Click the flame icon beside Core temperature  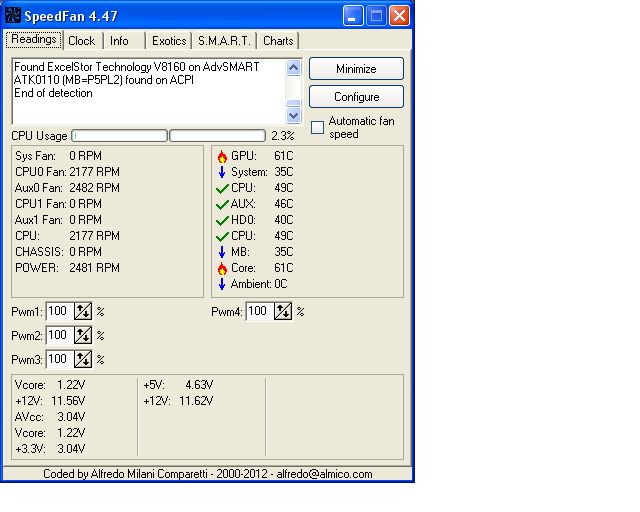tap(222, 268)
